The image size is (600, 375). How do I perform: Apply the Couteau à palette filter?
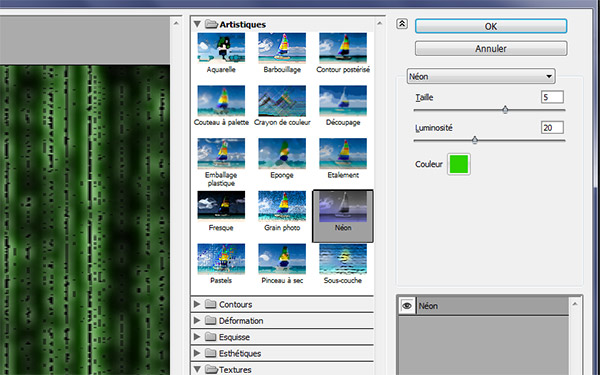[221, 101]
